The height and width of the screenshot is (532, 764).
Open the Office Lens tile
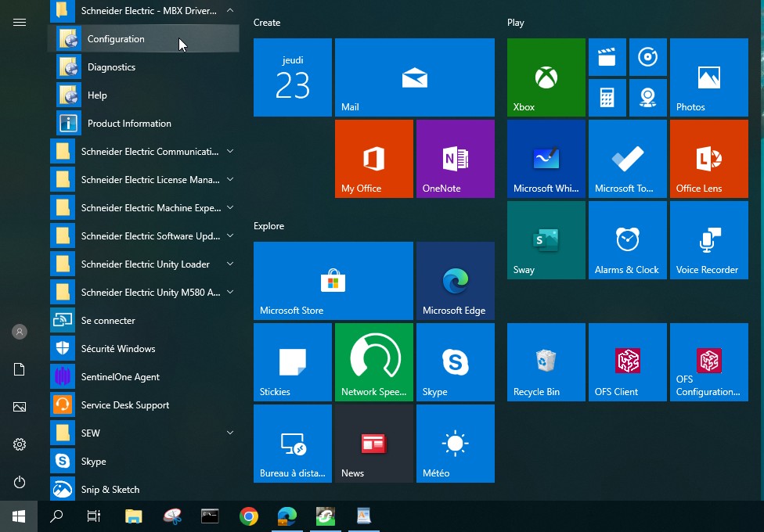pos(709,159)
